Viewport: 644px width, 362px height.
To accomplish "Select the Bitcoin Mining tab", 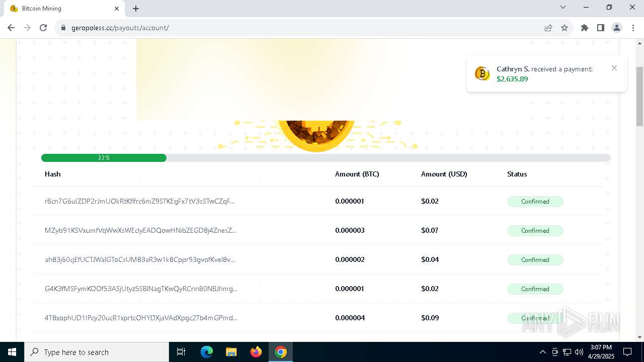I will 64,9.
